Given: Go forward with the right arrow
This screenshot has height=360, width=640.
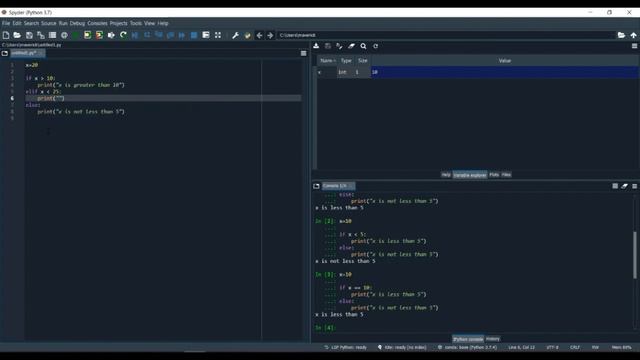Looking at the screenshot, I should 270,36.
